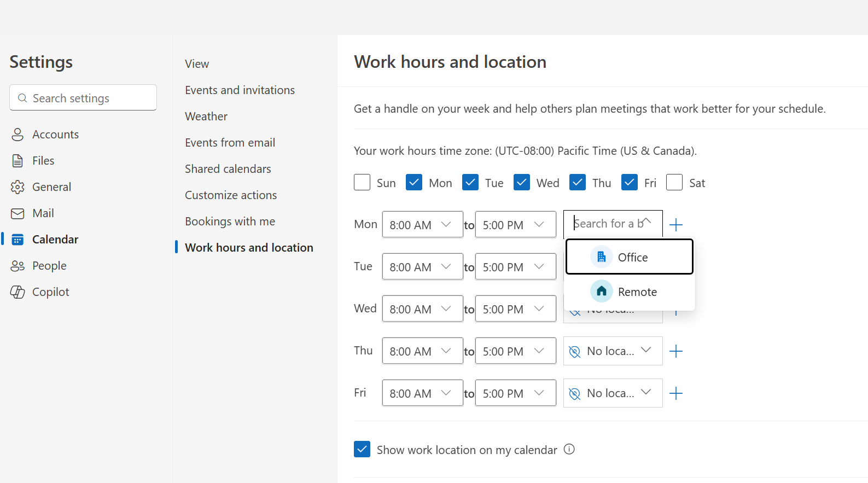The height and width of the screenshot is (483, 868).
Task: Open the People icon in sidebar
Action: (18, 266)
